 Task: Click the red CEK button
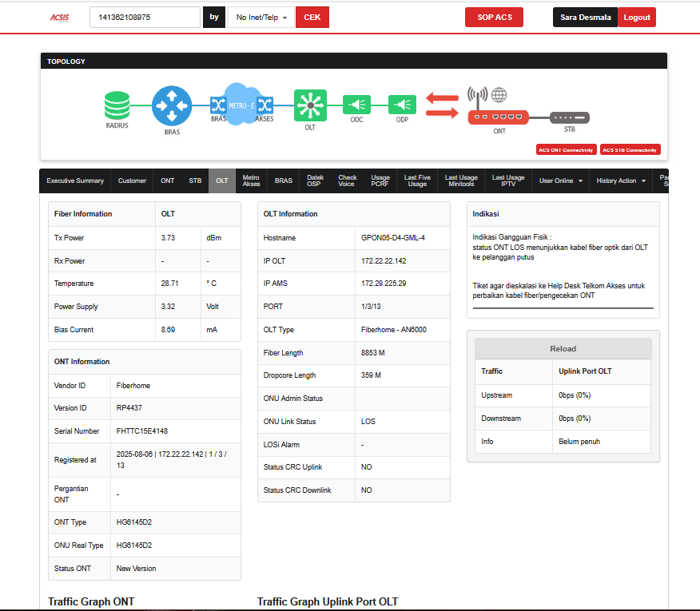[x=312, y=18]
